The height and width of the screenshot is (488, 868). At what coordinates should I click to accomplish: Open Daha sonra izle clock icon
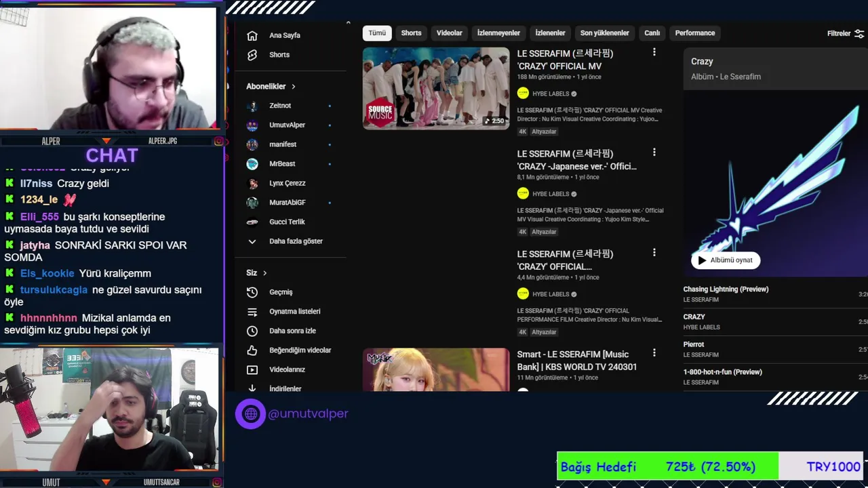point(252,331)
